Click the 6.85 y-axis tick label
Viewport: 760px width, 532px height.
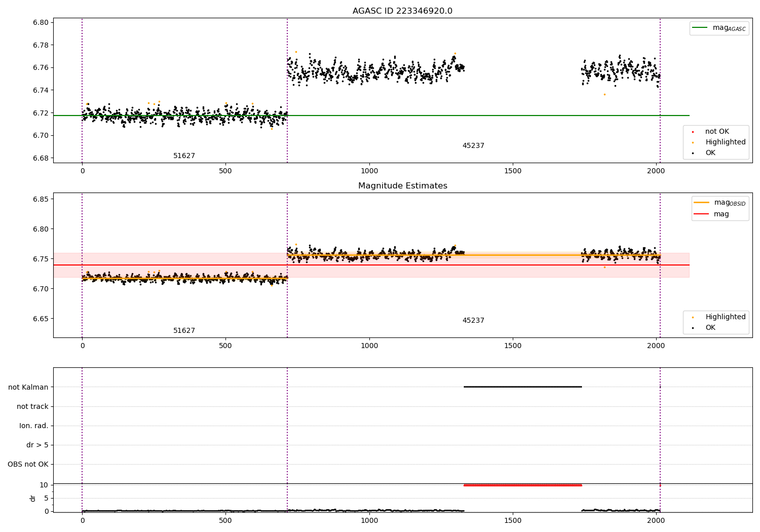(41, 199)
